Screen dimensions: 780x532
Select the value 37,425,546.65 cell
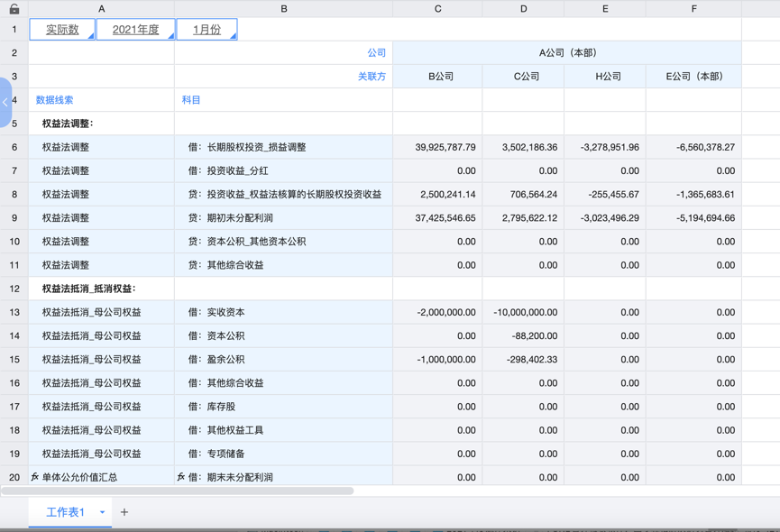[437, 218]
